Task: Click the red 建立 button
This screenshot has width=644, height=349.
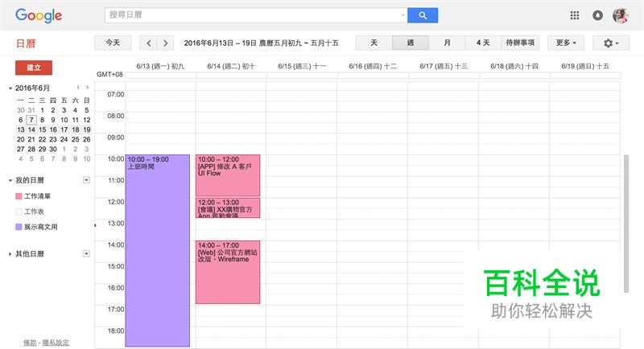Action: 34,68
